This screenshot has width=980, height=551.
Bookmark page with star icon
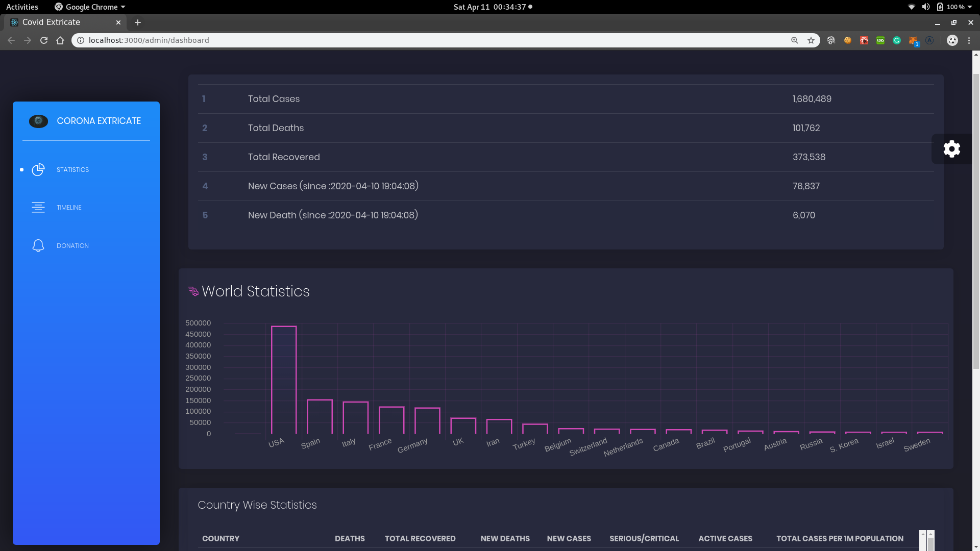pyautogui.click(x=811, y=40)
